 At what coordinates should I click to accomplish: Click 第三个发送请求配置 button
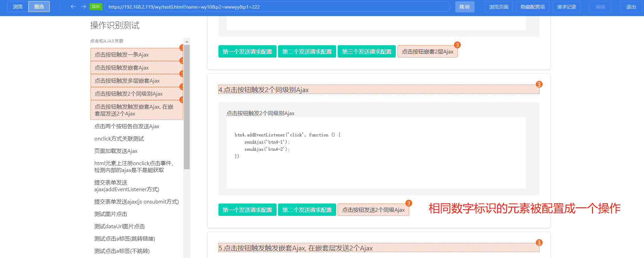point(367,51)
